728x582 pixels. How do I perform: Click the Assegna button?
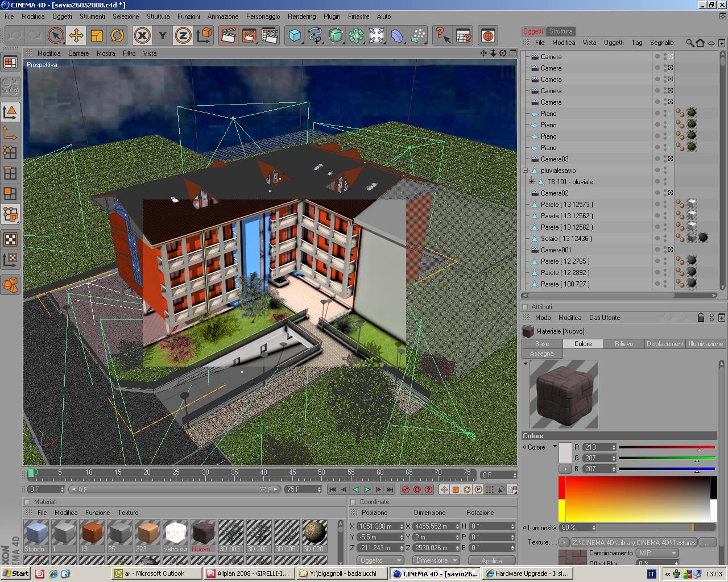[x=541, y=354]
